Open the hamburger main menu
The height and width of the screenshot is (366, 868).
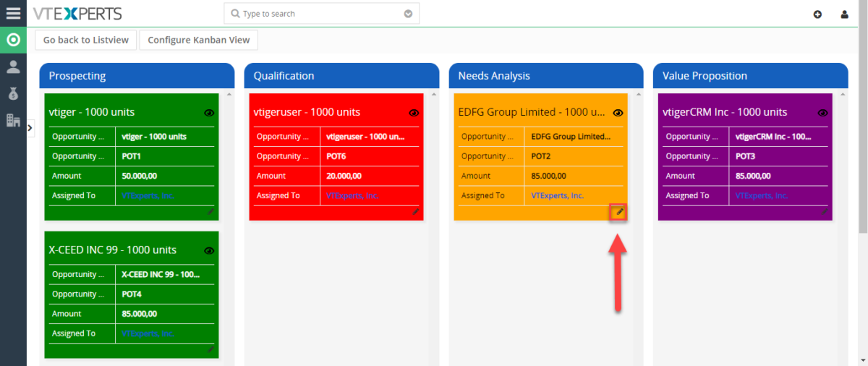click(x=13, y=13)
